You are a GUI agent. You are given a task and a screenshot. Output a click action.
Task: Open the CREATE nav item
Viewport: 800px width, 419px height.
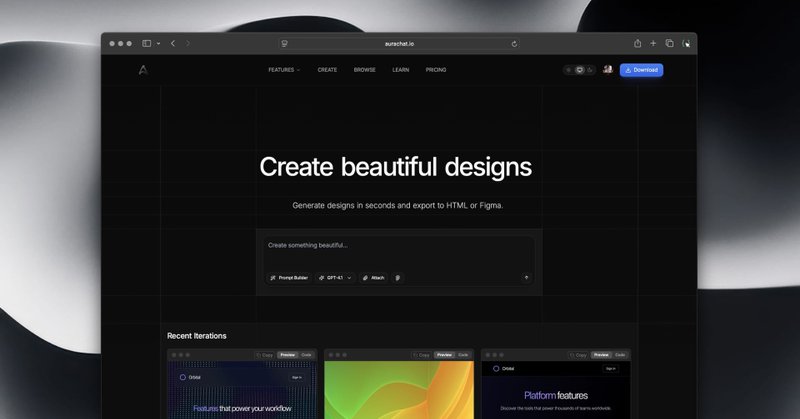point(327,70)
